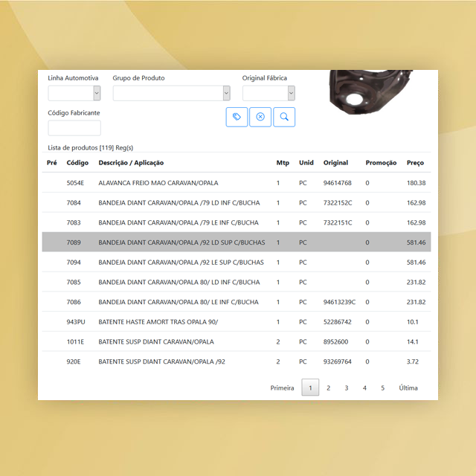Click the clear filters X-circle button
Viewport: 476px width, 476px height.
tap(260, 117)
